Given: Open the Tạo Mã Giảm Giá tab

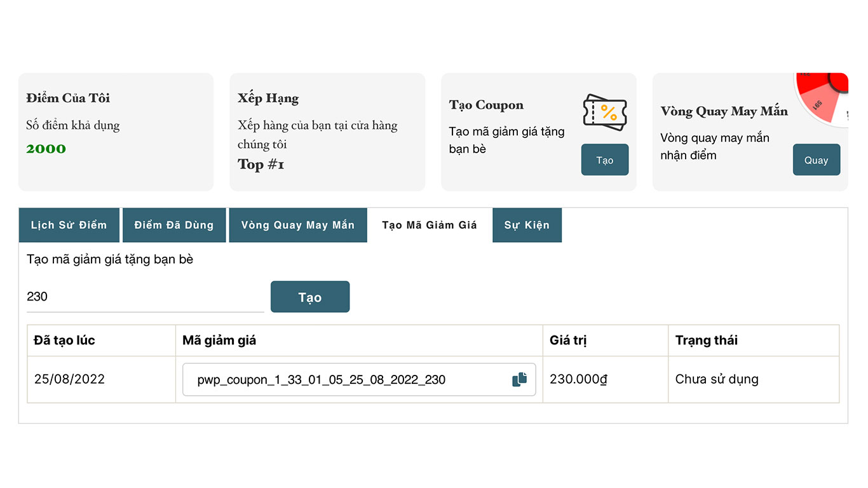Looking at the screenshot, I should (430, 224).
